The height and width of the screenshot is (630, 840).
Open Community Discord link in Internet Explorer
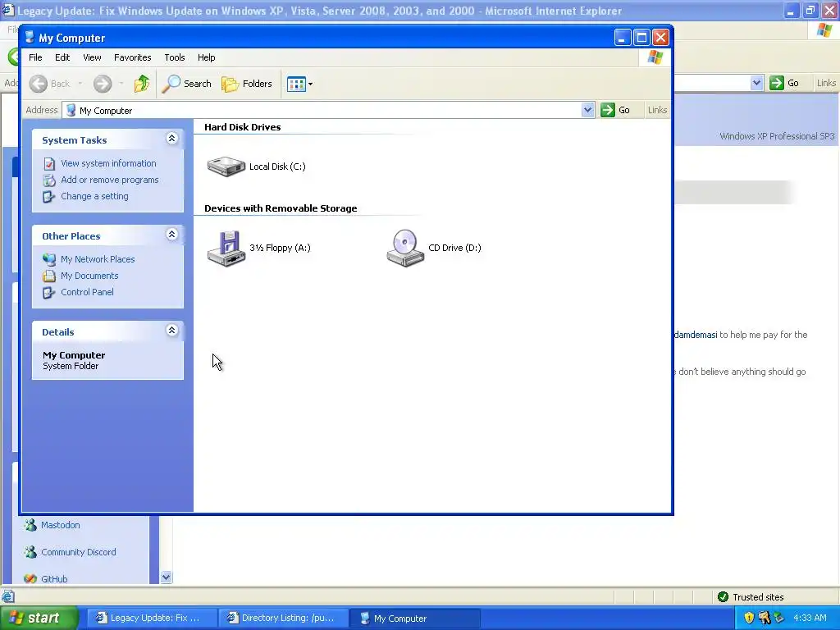click(x=78, y=552)
